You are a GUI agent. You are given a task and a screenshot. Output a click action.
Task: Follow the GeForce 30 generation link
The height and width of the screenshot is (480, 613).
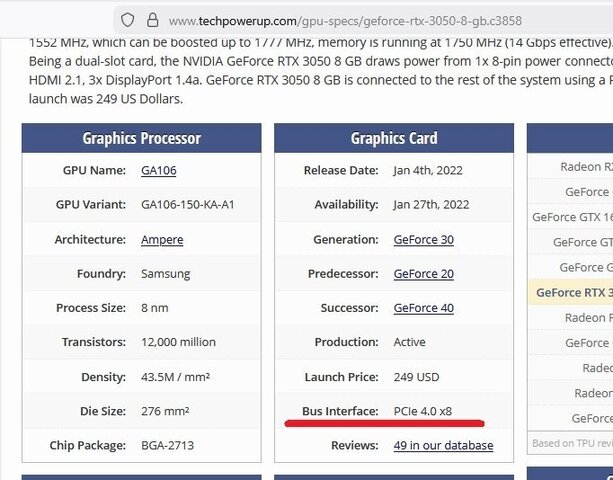click(x=423, y=240)
